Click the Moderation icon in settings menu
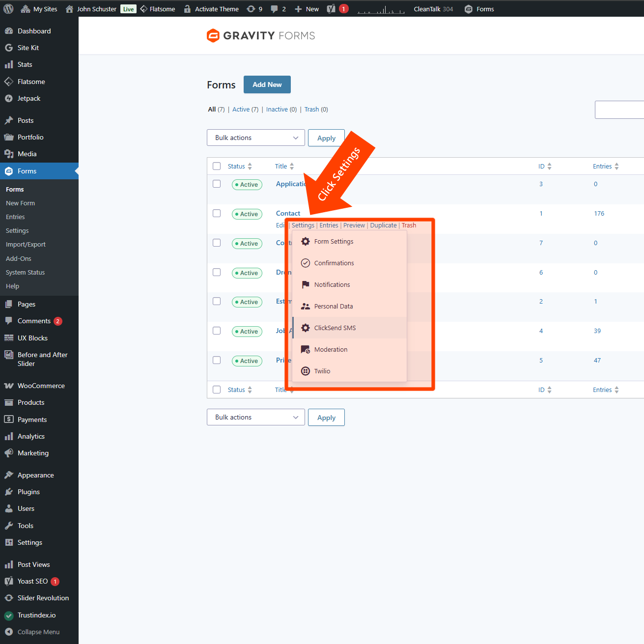 306,349
